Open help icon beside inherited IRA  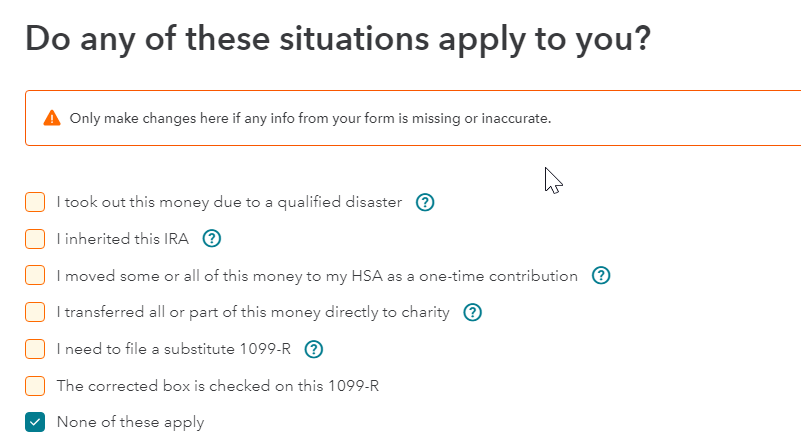coord(211,239)
